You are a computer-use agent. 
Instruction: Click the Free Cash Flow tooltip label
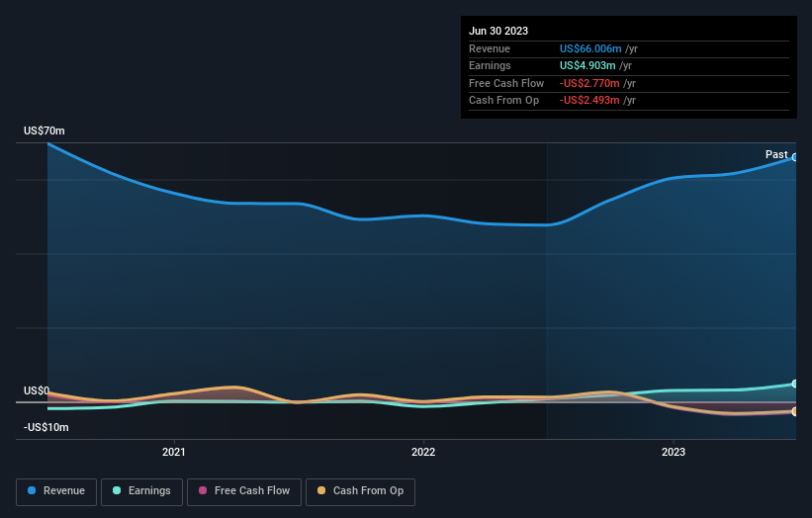click(506, 83)
